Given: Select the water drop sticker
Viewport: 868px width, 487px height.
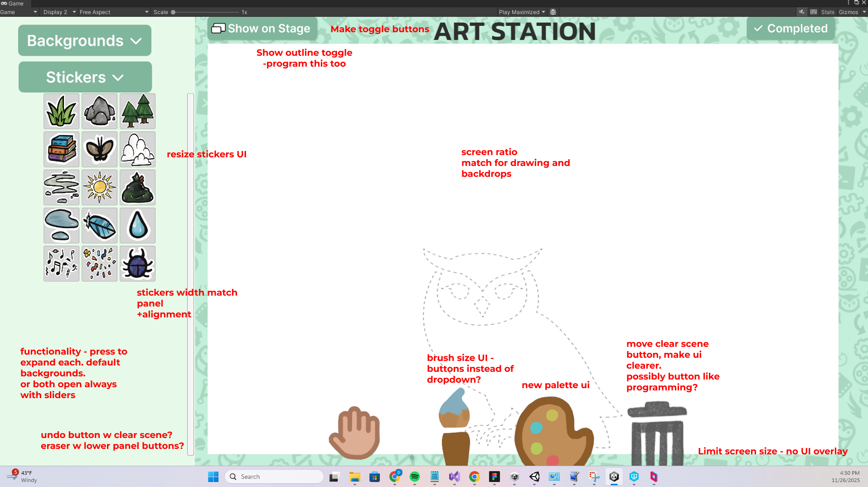Looking at the screenshot, I should point(138,226).
